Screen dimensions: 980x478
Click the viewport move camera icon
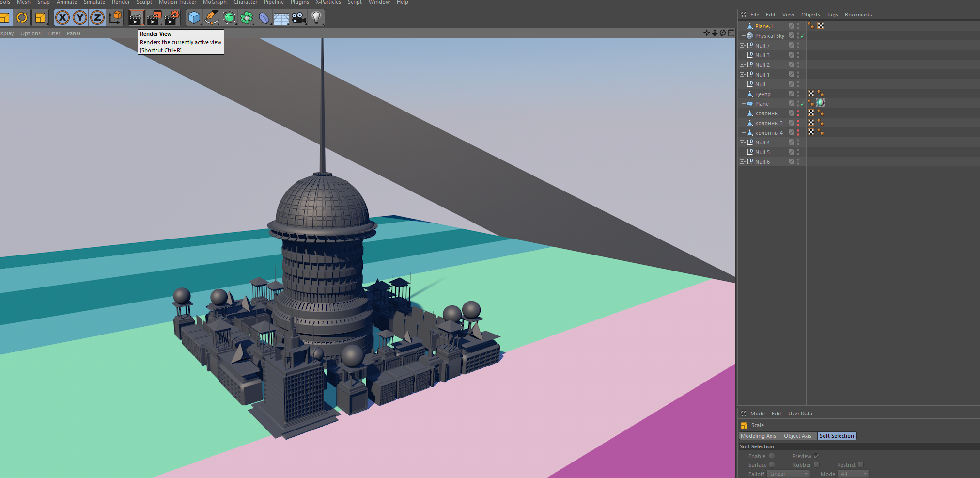(706, 33)
